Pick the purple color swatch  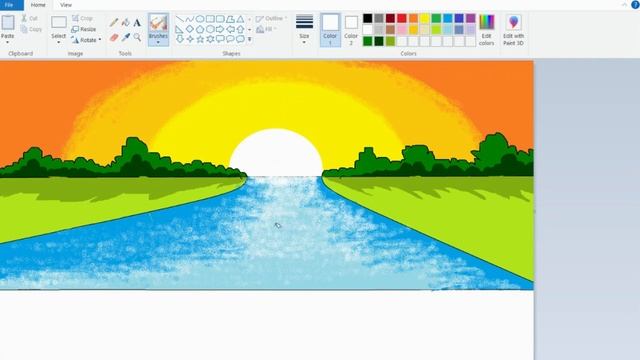click(x=471, y=18)
